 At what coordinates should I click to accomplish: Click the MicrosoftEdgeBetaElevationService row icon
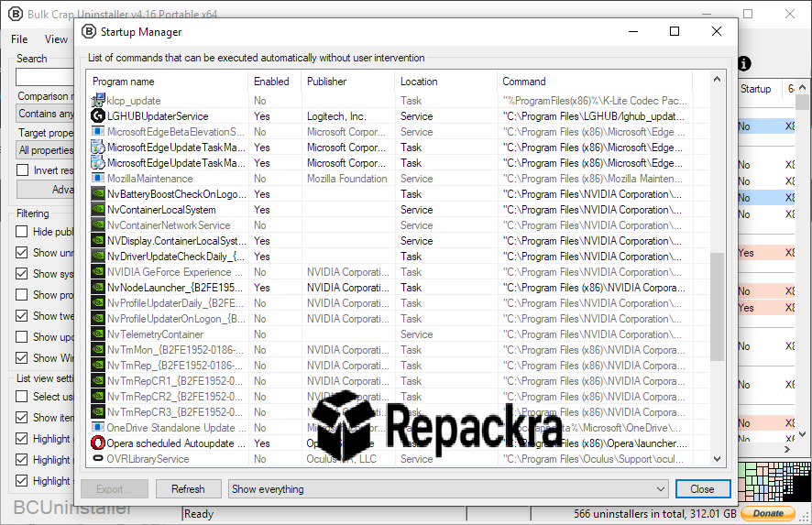pyautogui.click(x=98, y=132)
